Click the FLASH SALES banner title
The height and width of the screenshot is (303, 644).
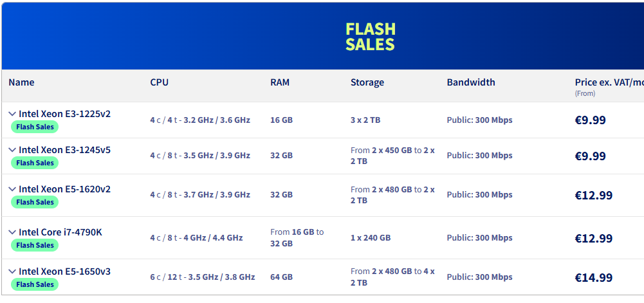tap(371, 37)
